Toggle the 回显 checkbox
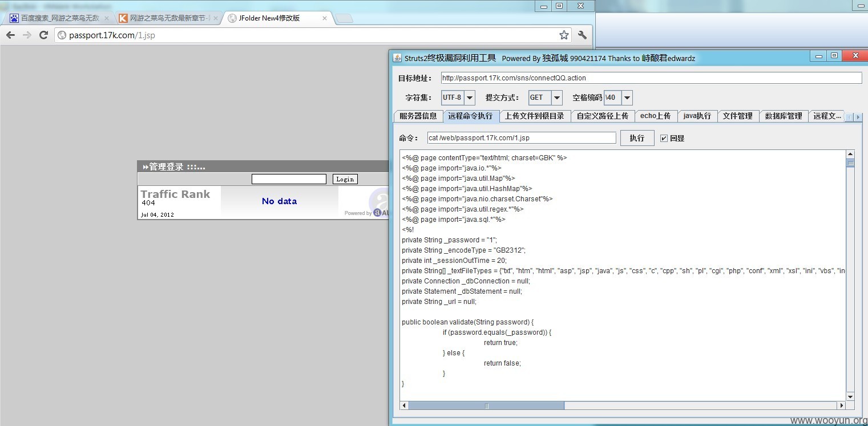868x426 pixels. point(664,138)
